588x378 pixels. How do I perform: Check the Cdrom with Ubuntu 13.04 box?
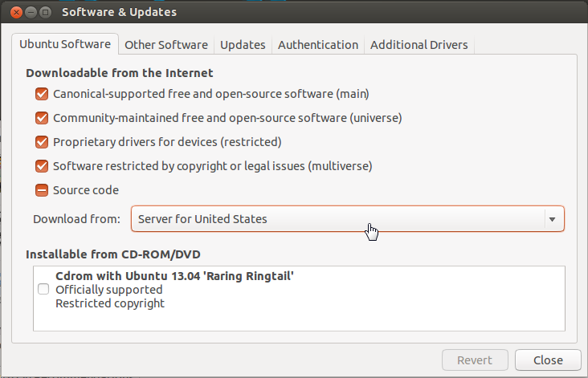point(43,290)
